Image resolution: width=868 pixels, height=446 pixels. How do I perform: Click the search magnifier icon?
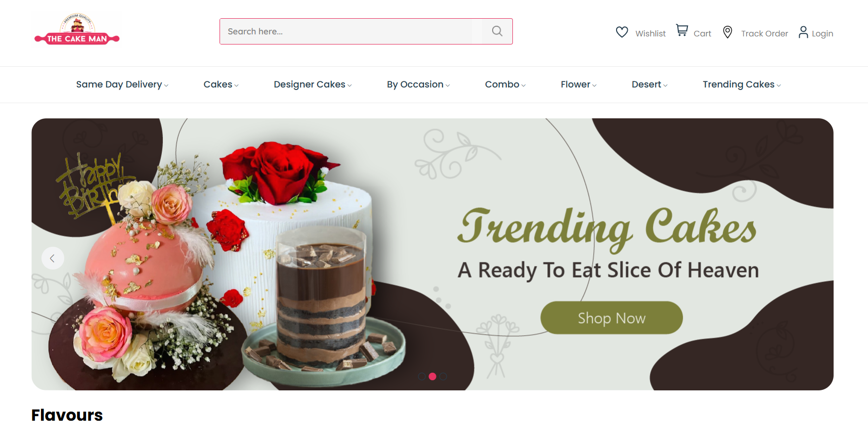tap(497, 31)
